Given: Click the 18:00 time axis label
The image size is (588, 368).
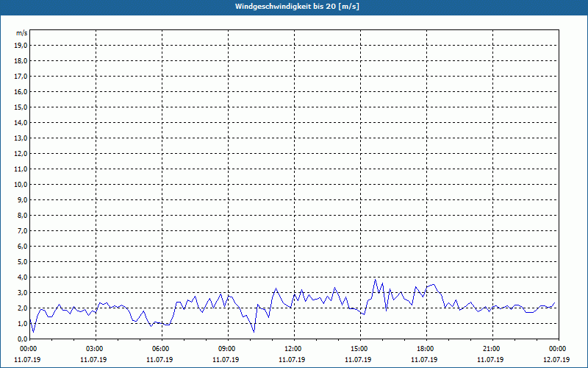Looking at the screenshot, I should (426, 349).
